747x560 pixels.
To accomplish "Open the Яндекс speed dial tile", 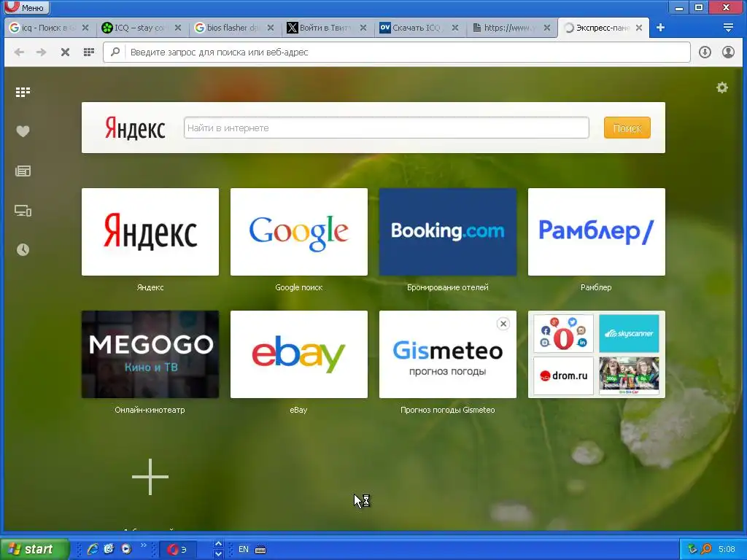I will pyautogui.click(x=150, y=231).
